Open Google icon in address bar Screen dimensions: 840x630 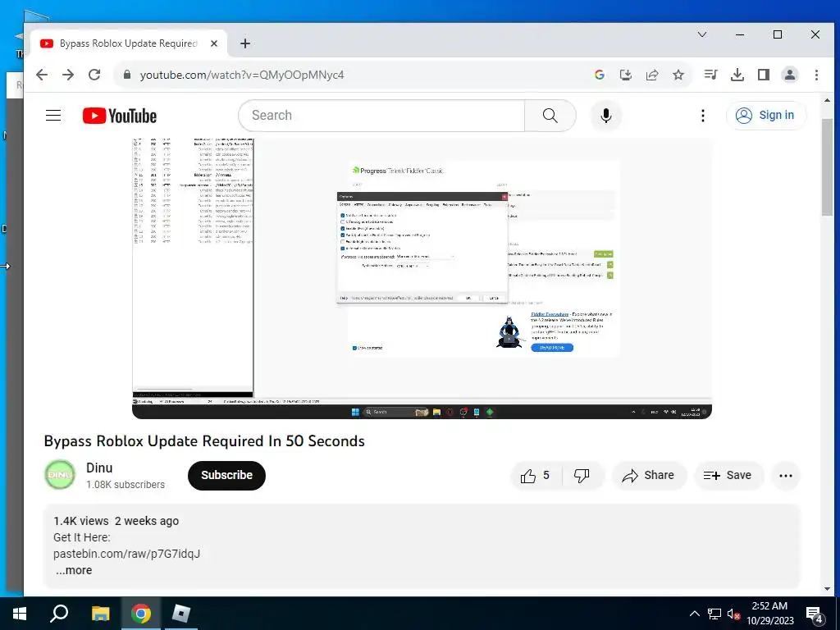point(600,75)
